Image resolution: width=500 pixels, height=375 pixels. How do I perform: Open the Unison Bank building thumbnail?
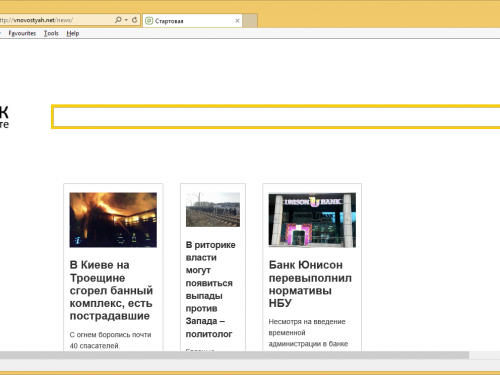pos(312,220)
